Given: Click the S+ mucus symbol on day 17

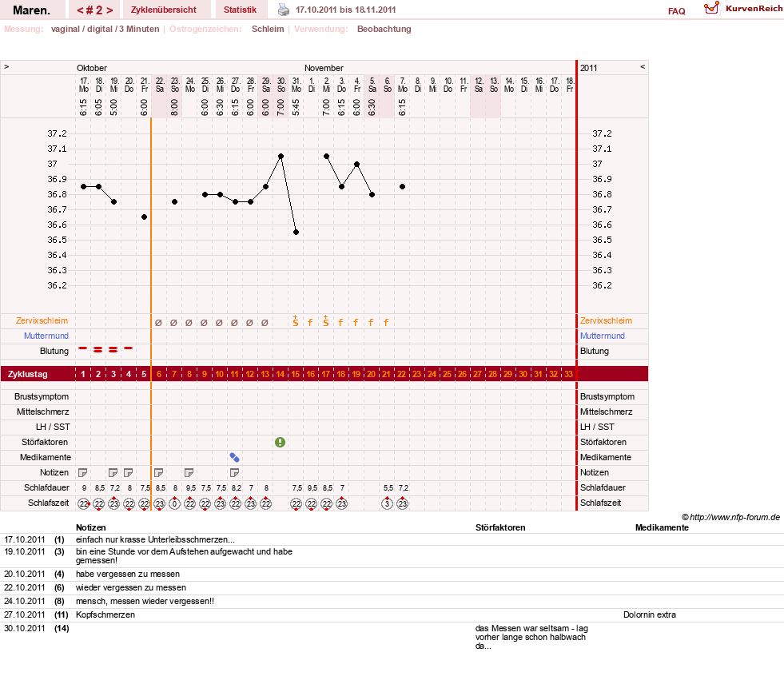Looking at the screenshot, I should [x=326, y=321].
